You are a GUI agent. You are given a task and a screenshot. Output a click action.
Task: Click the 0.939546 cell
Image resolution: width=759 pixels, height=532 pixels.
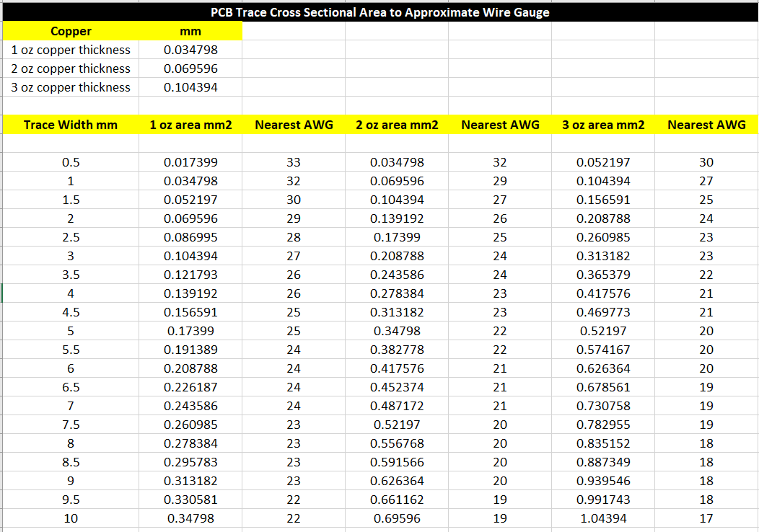[x=603, y=481]
